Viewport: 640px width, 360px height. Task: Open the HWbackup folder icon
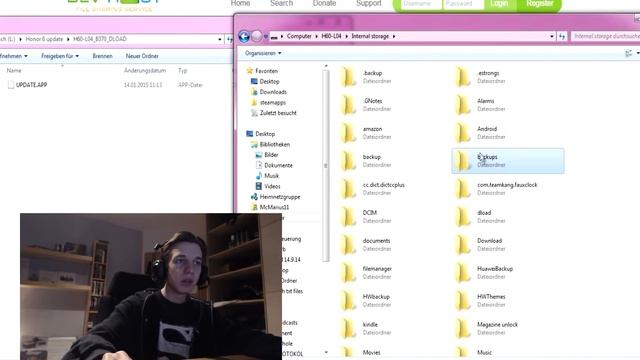pos(349,300)
